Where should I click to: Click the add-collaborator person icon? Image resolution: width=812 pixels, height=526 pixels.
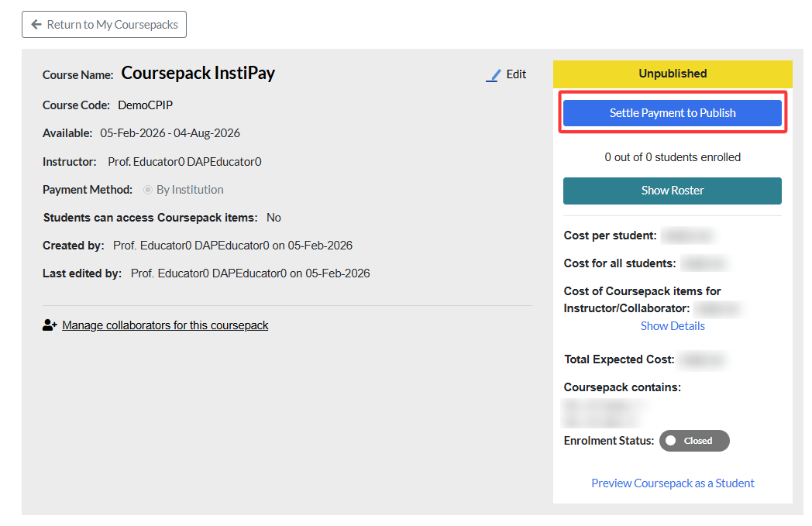49,325
